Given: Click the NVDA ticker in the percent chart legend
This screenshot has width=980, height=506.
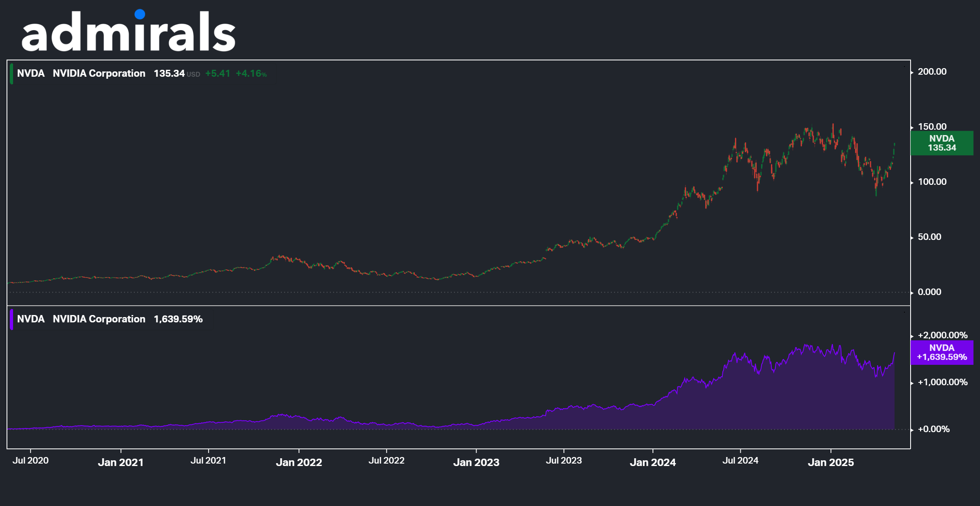Looking at the screenshot, I should click(31, 319).
